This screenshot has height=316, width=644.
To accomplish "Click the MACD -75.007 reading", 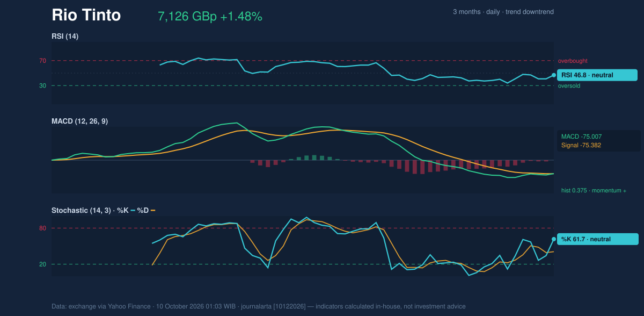I will [581, 137].
